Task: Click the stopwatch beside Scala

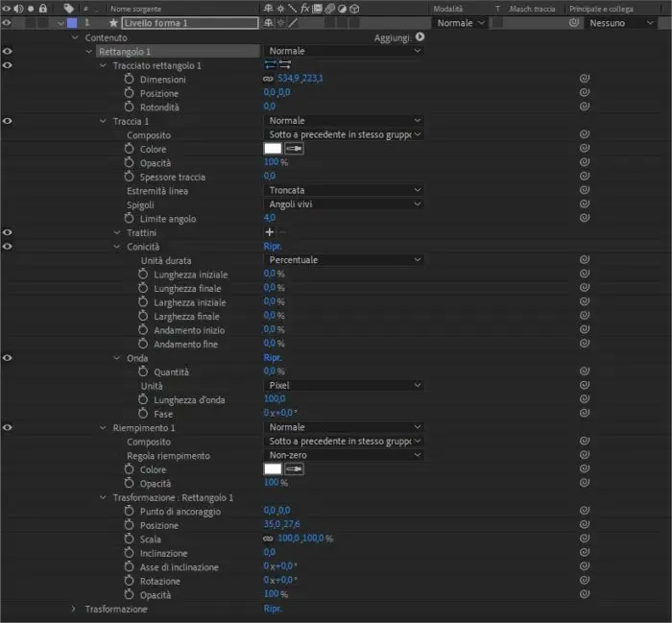Action: click(129, 539)
